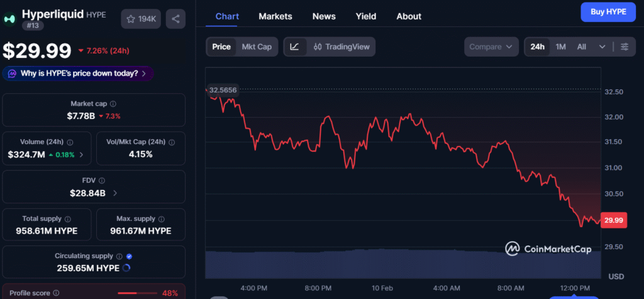Select the line chart icon
The image size is (644, 299).
click(x=295, y=47)
